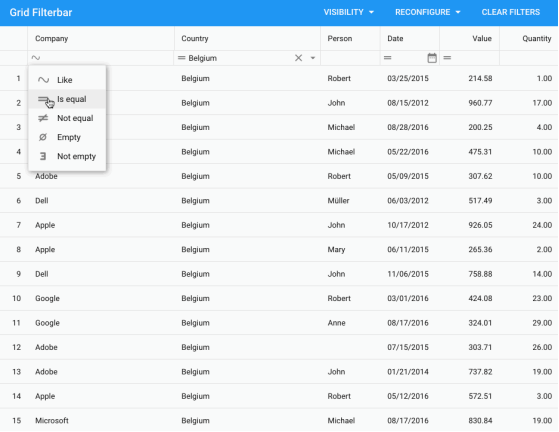Expand the Country filter dropdown arrow

click(x=313, y=58)
